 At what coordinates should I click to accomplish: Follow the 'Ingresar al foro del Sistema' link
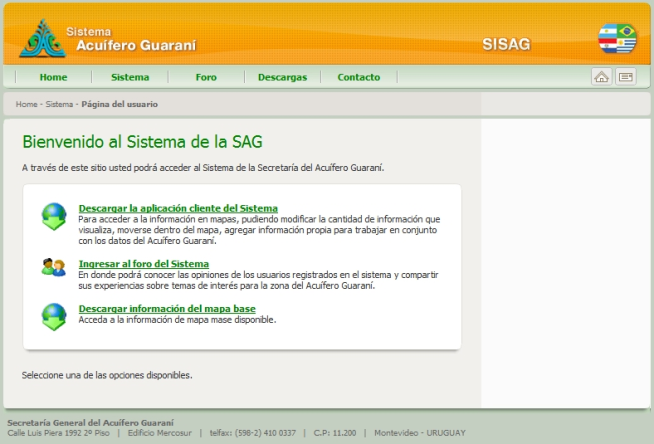click(x=143, y=264)
